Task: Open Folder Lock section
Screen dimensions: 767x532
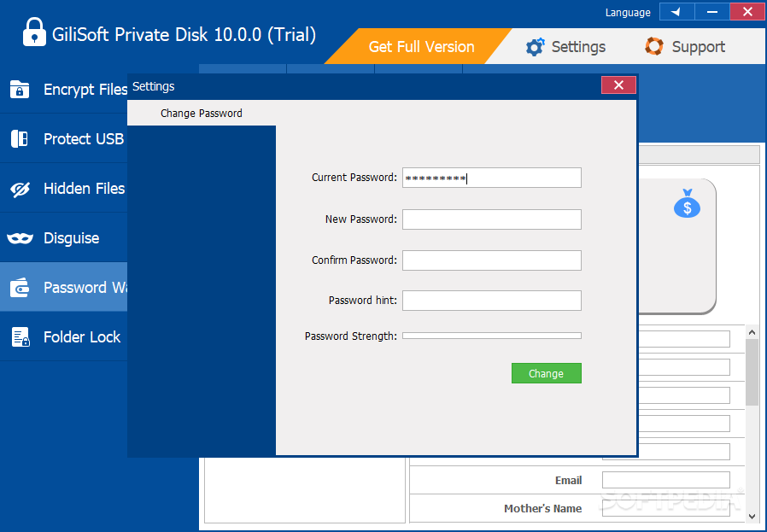Action: 63,337
